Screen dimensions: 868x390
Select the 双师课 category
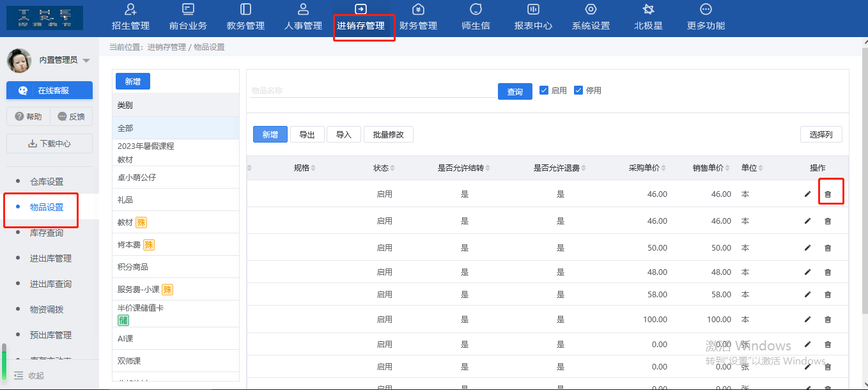176,361
